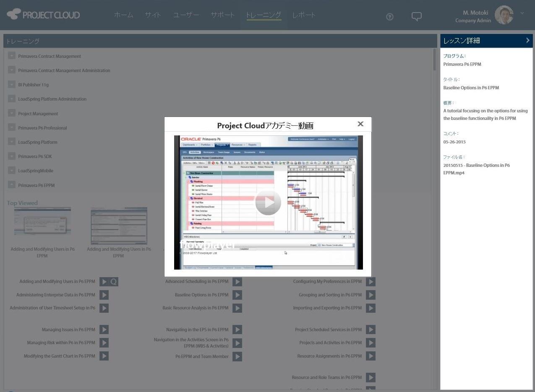This screenshot has width=535, height=392.
Task: Play Grouping and Sorting in P6 EPPM
Action: (371, 295)
